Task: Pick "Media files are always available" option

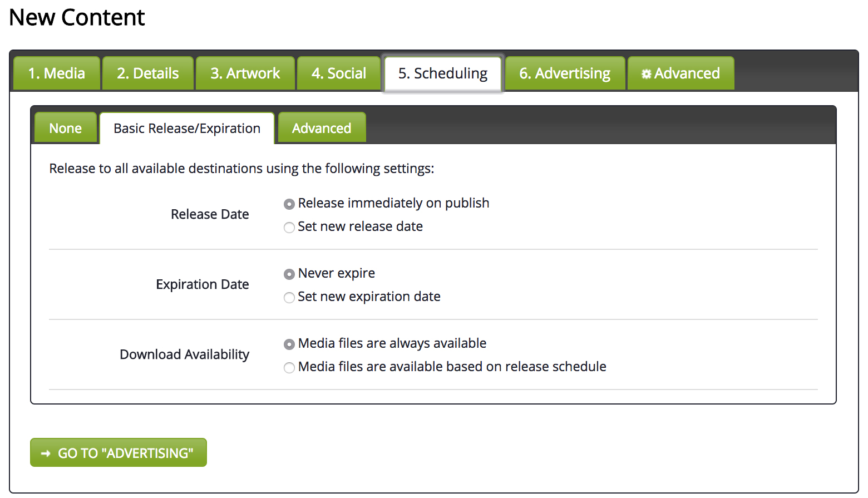Action: click(x=289, y=344)
